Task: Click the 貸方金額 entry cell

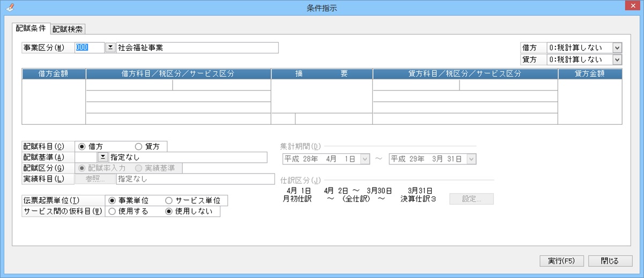Action: [590, 102]
